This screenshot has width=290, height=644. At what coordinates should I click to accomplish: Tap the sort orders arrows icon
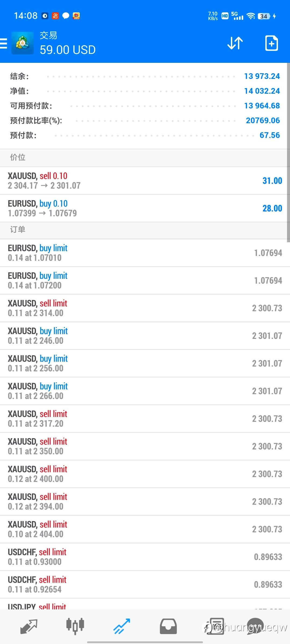(x=235, y=43)
